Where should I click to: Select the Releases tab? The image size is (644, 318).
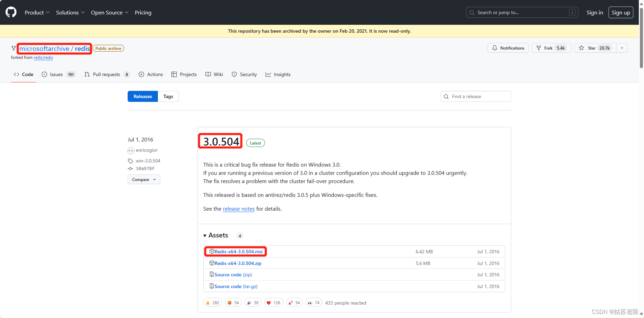(143, 96)
